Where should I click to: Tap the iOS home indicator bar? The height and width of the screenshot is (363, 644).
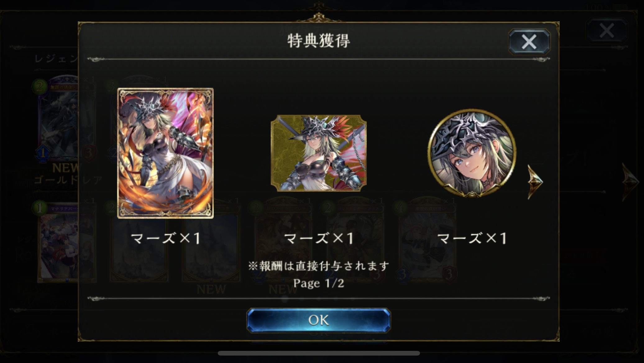319,353
